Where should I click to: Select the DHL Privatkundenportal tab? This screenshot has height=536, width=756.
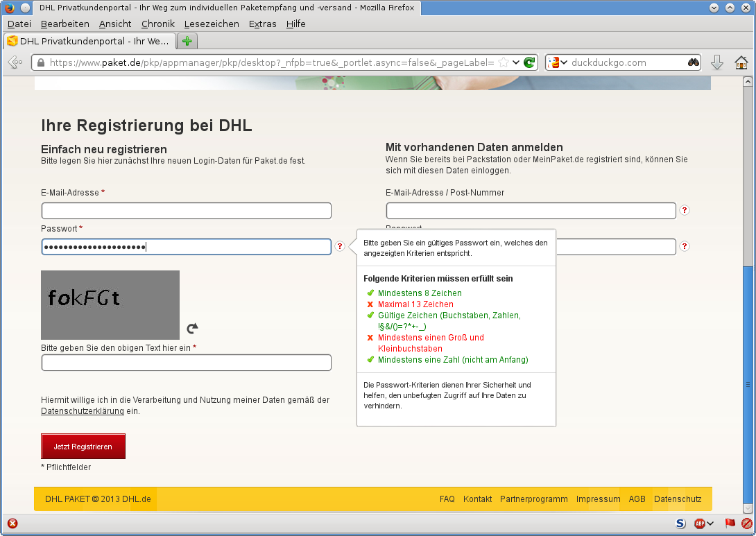(x=89, y=42)
